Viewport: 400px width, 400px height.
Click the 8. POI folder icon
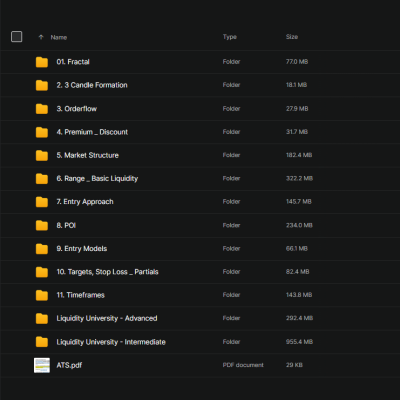coord(42,225)
